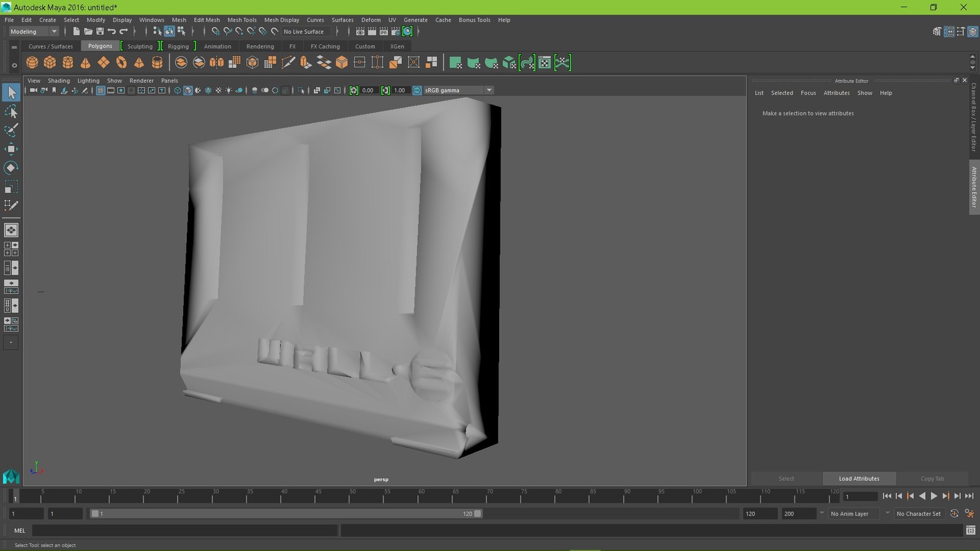Activate the Scale tool
This screenshot has width=980, height=551.
[11, 187]
